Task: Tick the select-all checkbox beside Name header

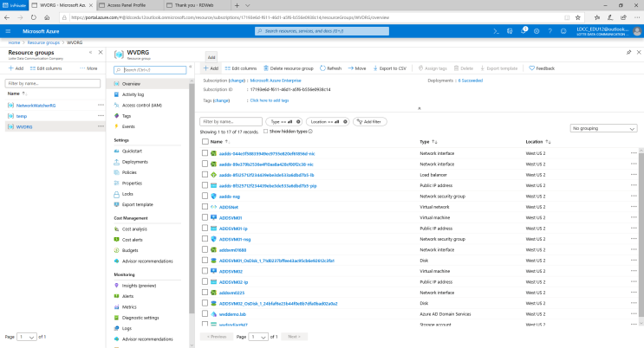Action: tap(205, 141)
